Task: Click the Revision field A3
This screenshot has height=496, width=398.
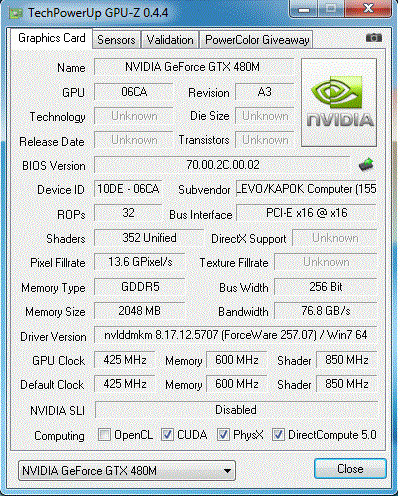Action: 265,92
